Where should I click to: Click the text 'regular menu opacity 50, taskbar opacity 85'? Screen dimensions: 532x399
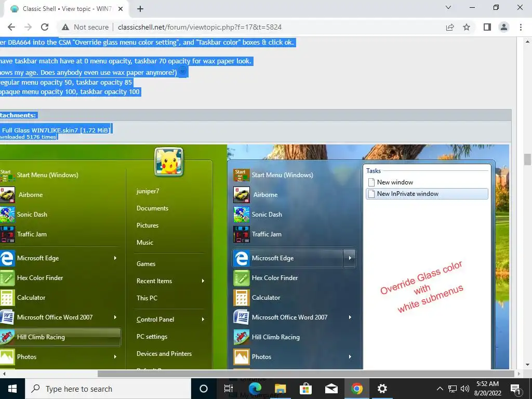click(x=66, y=83)
